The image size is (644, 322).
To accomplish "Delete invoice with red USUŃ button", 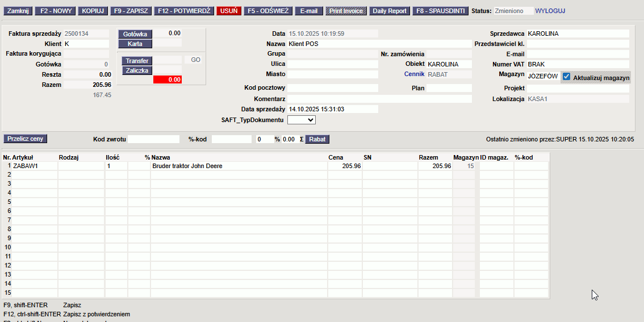I will 229,11.
